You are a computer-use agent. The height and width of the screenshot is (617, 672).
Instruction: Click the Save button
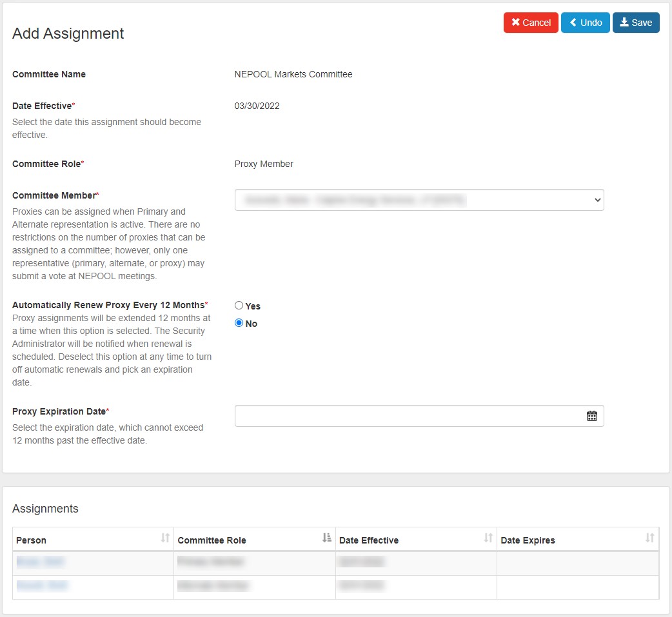point(636,22)
